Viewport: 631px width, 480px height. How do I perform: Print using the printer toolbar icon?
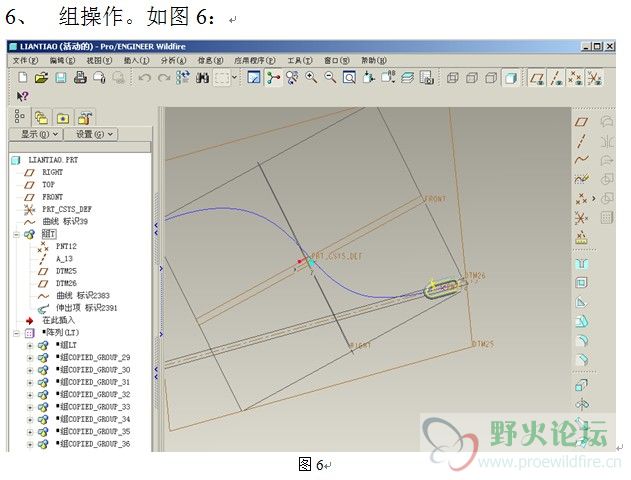coord(80,77)
